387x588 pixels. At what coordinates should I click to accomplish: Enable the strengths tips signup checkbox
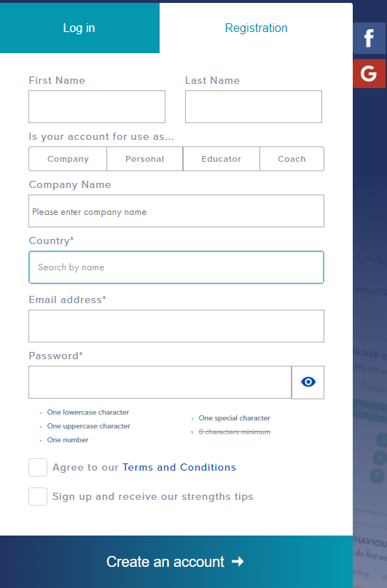pos(38,496)
